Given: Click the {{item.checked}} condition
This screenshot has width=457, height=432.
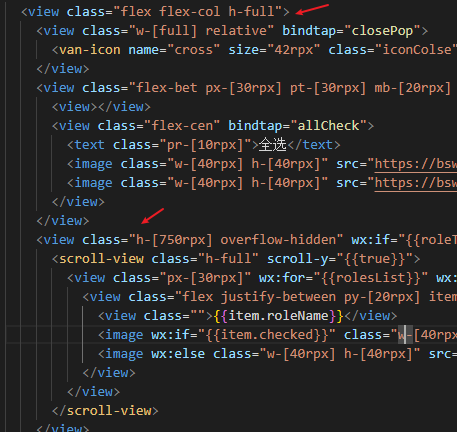Looking at the screenshot, I should [267, 335].
